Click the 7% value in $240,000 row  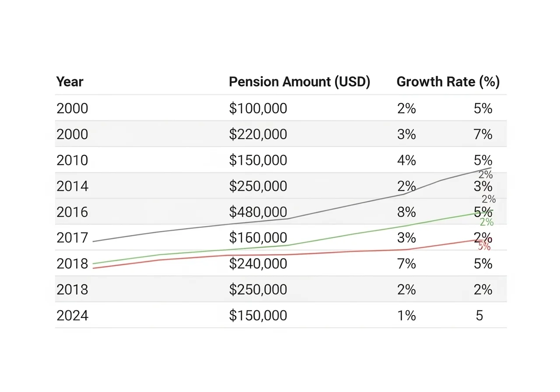406,263
